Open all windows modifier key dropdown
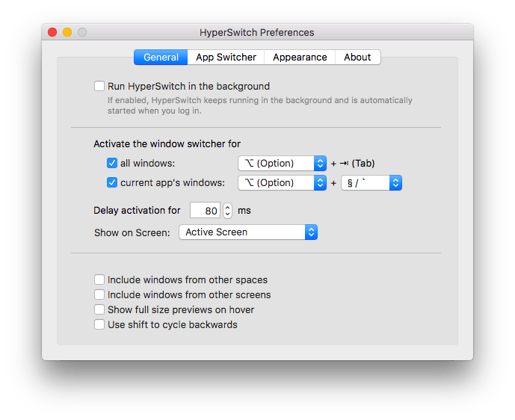This screenshot has height=420, width=515. coord(282,163)
